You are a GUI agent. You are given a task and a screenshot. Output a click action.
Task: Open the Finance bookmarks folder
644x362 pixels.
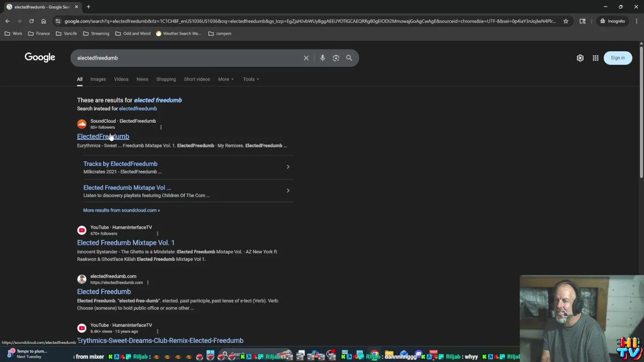point(39,34)
